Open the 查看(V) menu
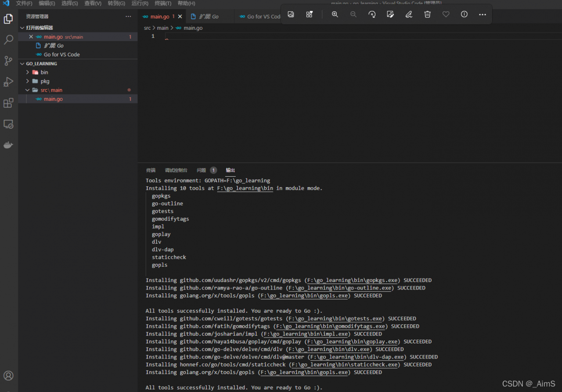This screenshot has width=562, height=392. (93, 3)
